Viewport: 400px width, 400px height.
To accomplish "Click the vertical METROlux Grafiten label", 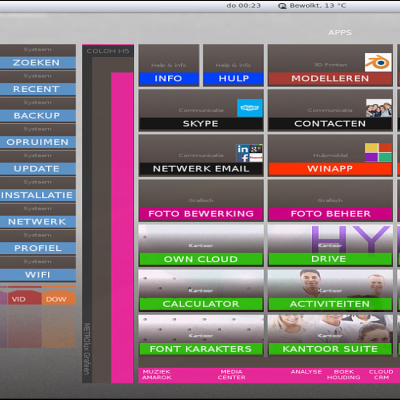I will click(x=87, y=349).
